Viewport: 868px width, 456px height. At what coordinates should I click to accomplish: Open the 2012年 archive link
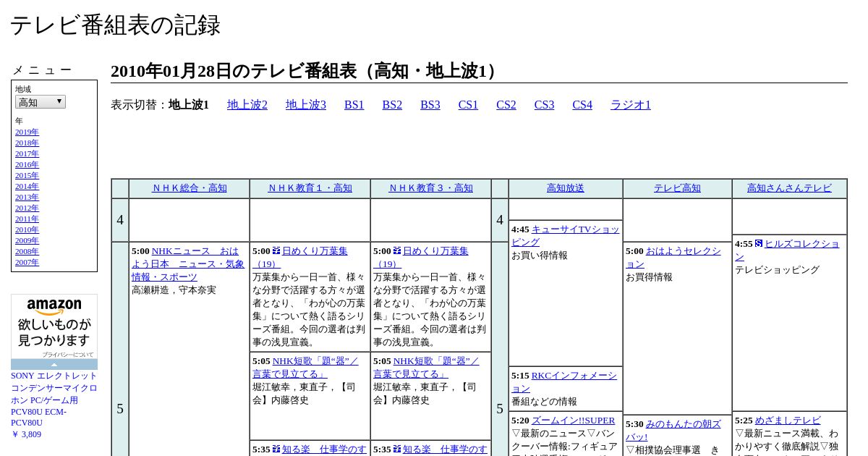pyautogui.click(x=27, y=208)
